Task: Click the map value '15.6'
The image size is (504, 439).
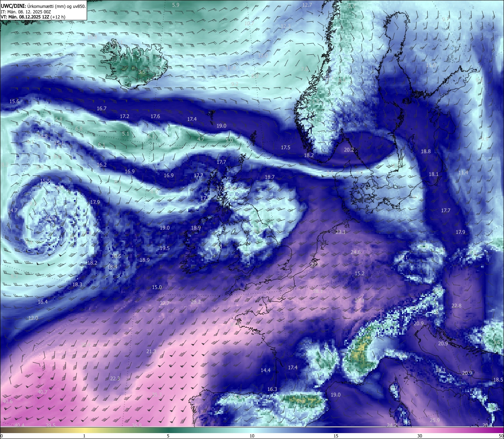Action: pos(14,102)
